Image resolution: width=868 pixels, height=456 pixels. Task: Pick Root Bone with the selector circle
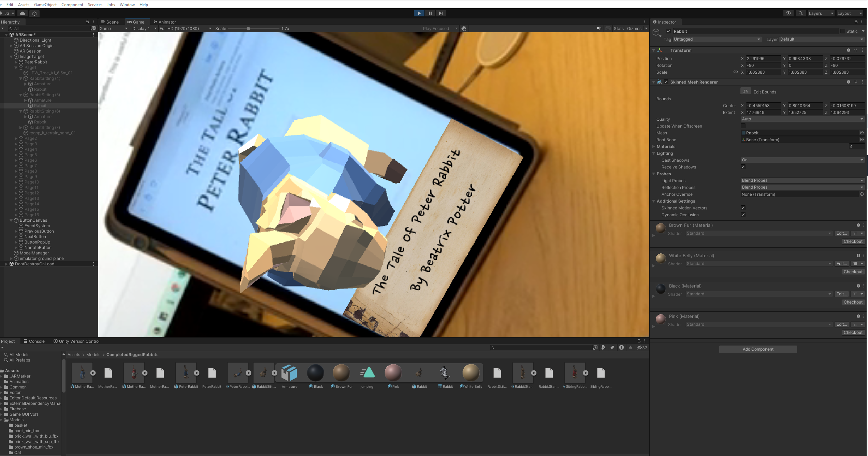pos(862,140)
